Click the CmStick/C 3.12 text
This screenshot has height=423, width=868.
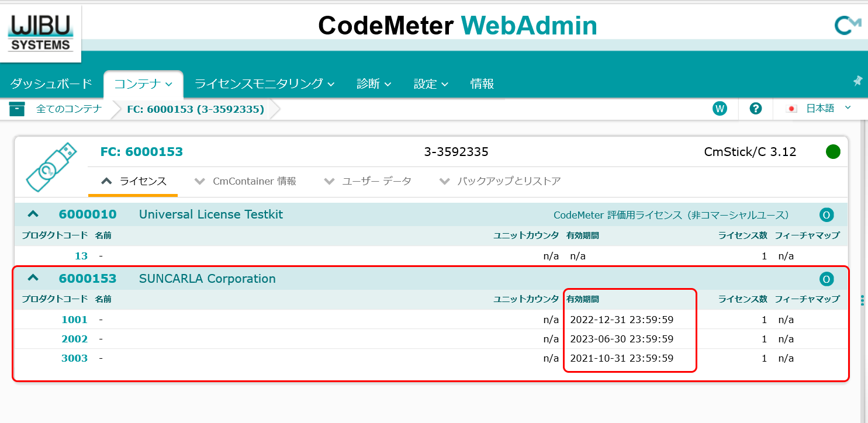tap(751, 152)
